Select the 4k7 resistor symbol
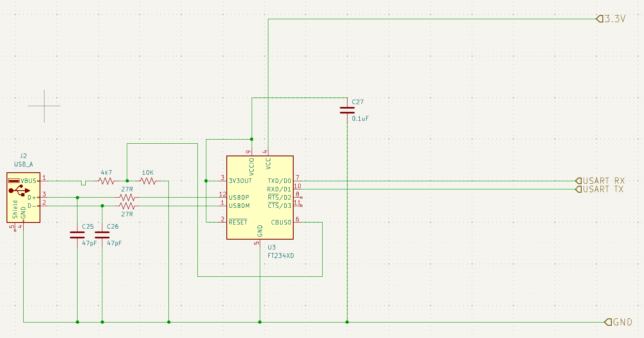644x338 pixels. tap(106, 181)
